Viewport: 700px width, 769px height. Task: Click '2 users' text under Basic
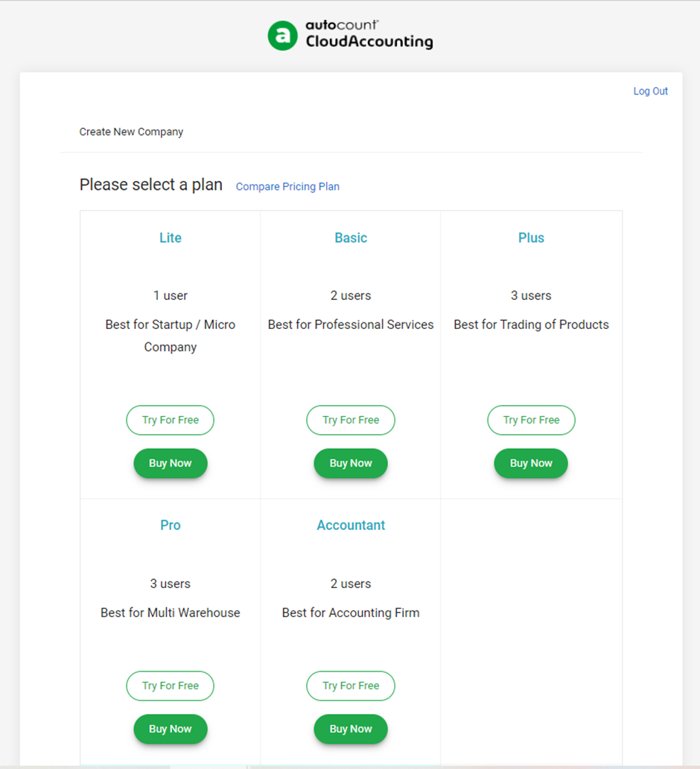351,296
